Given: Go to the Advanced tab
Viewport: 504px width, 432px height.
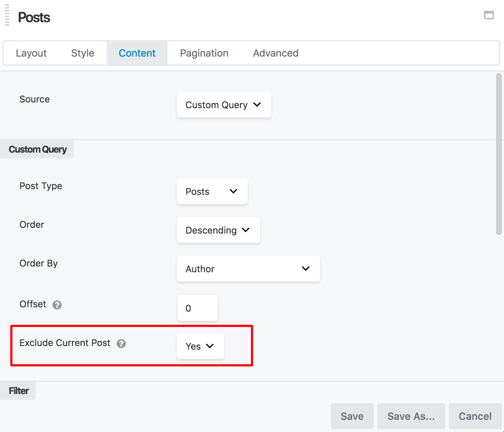Looking at the screenshot, I should (x=276, y=53).
